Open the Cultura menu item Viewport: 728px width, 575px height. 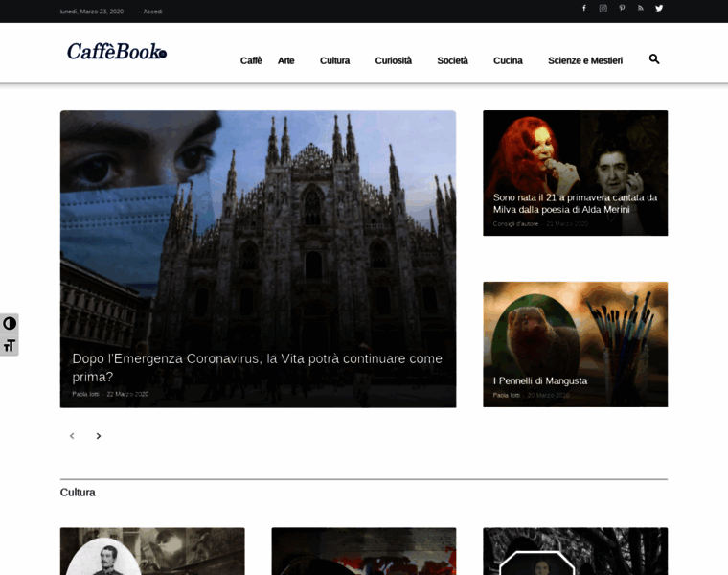pyautogui.click(x=334, y=60)
